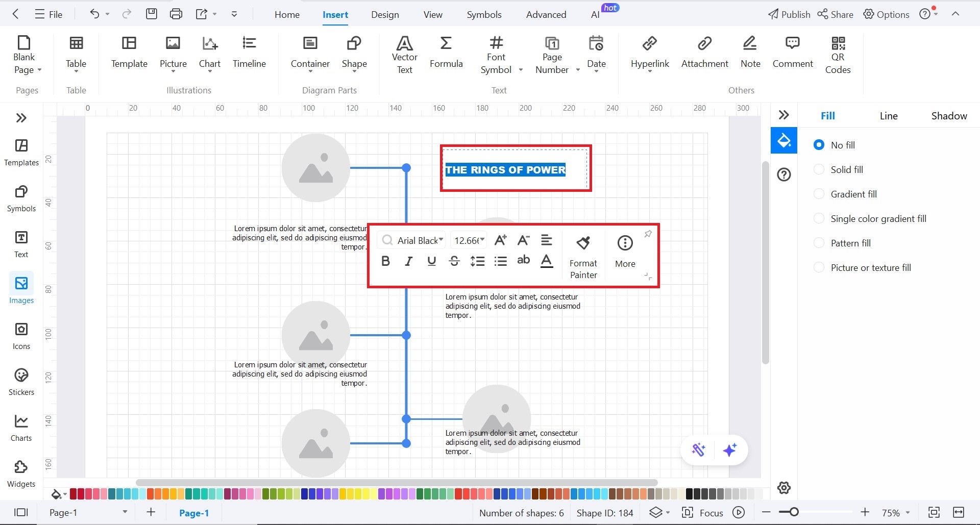Add an Attachment
980x525 pixels.
704,52
